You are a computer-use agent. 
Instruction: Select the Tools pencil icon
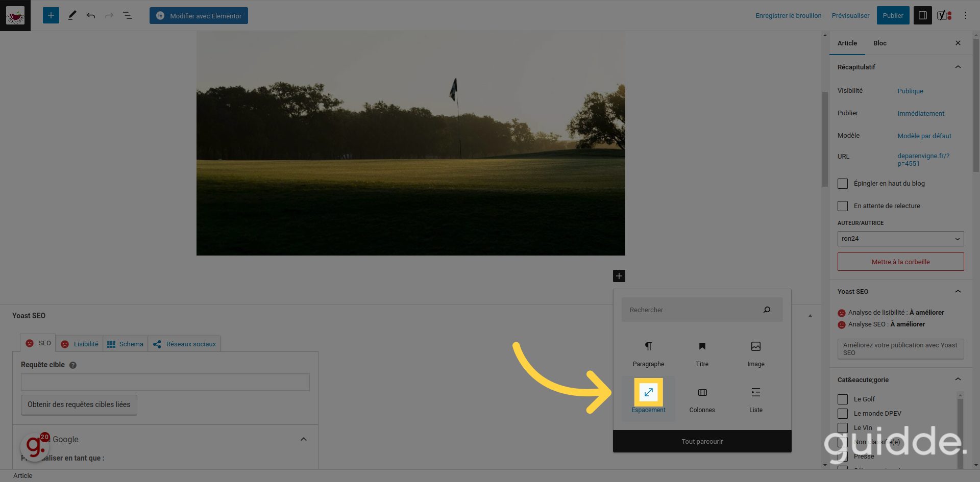[72, 15]
